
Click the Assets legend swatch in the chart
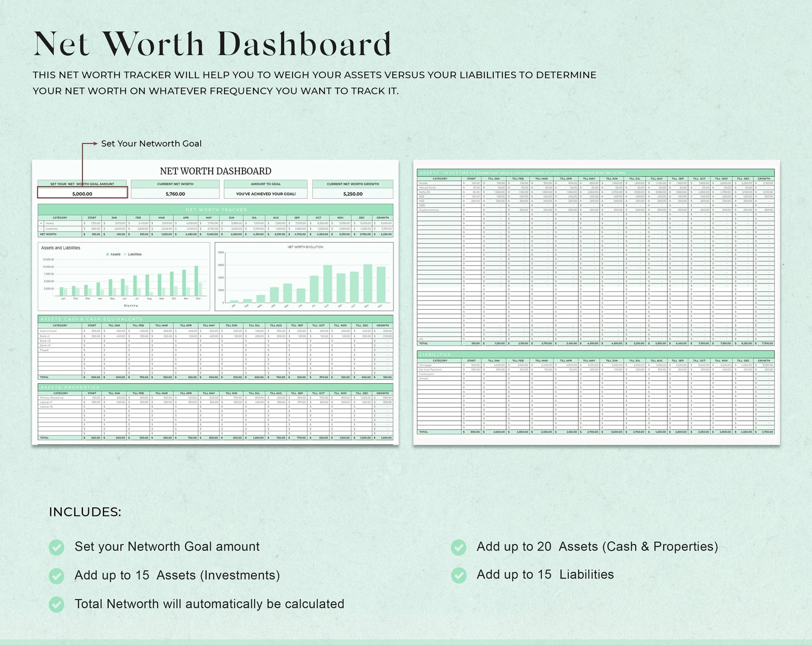(108, 254)
